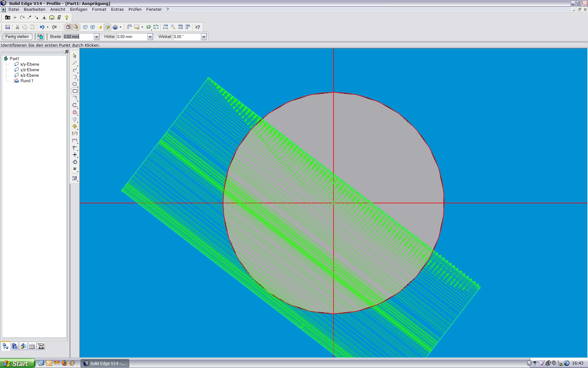This screenshot has height=368, width=588.
Task: Select the Mirror tool at toolbar bottom
Action: click(x=75, y=178)
